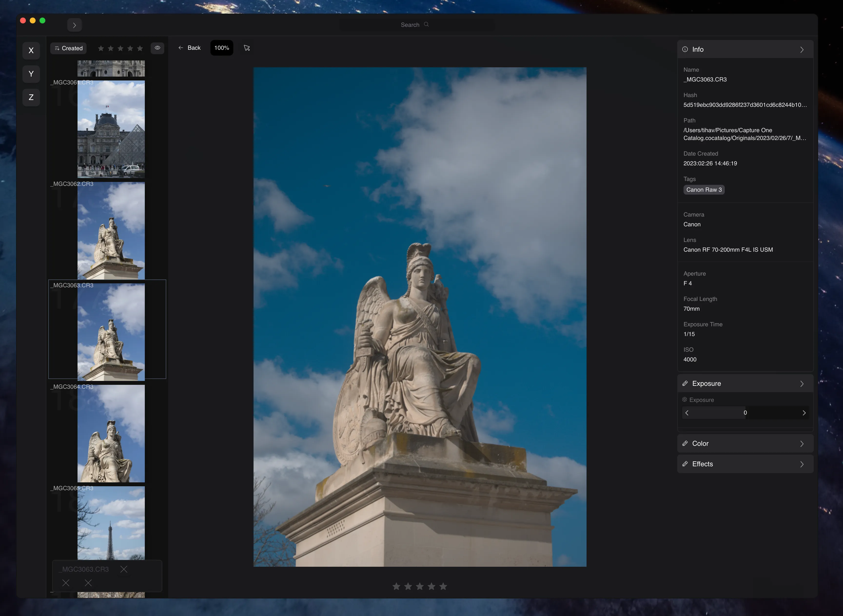The width and height of the screenshot is (843, 616).
Task: Focus the Search field at the top
Action: click(417, 25)
